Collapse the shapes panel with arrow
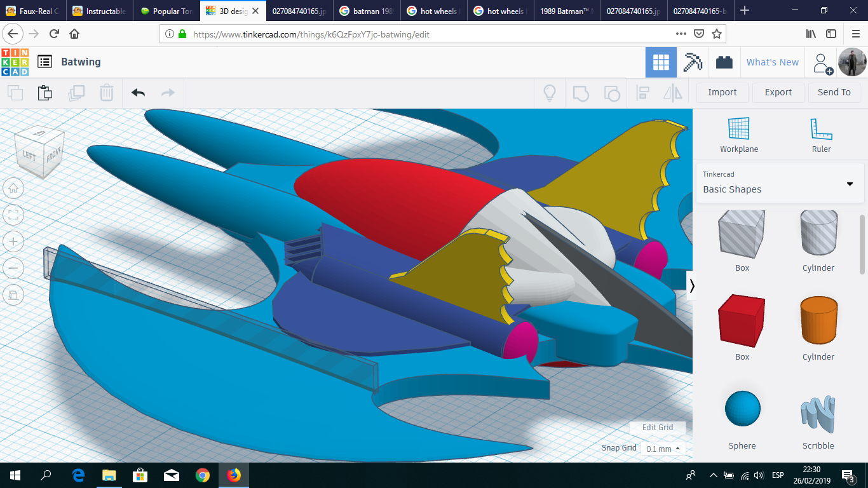The height and width of the screenshot is (488, 868). pyautogui.click(x=692, y=286)
